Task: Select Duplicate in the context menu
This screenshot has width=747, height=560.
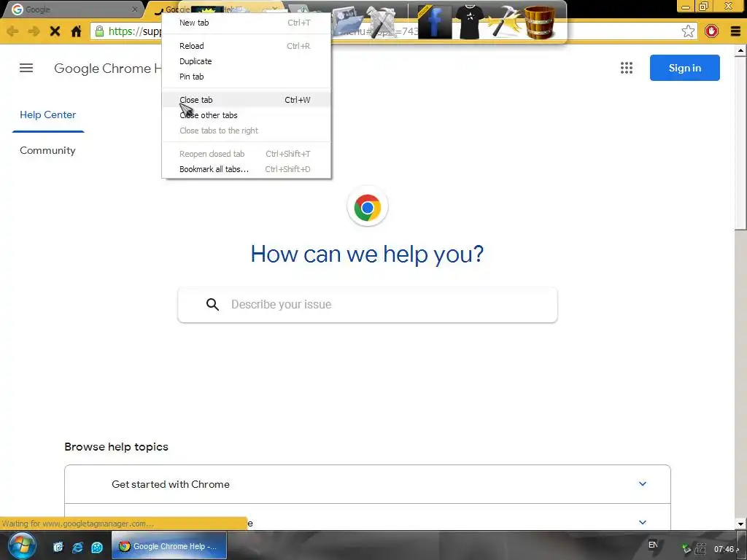Action: [x=247, y=61]
